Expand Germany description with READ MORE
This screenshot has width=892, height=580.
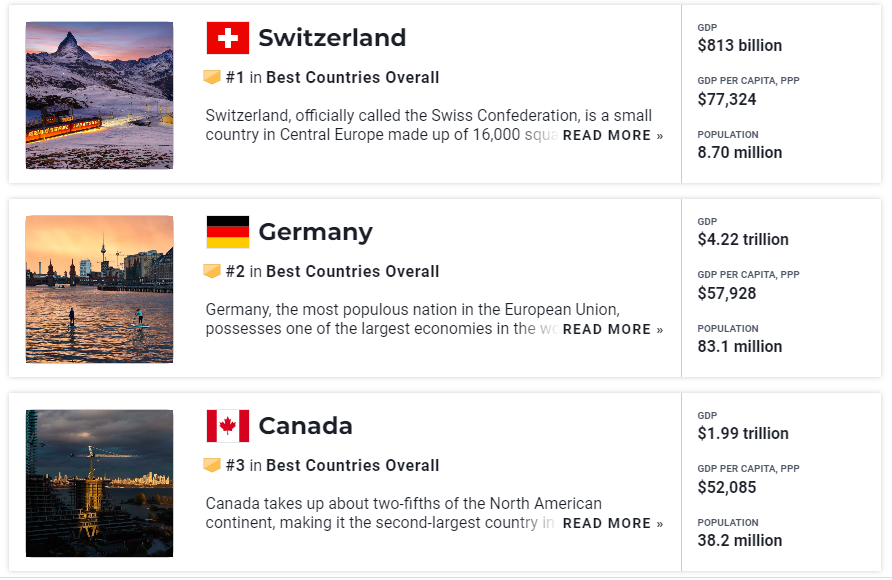coord(613,329)
